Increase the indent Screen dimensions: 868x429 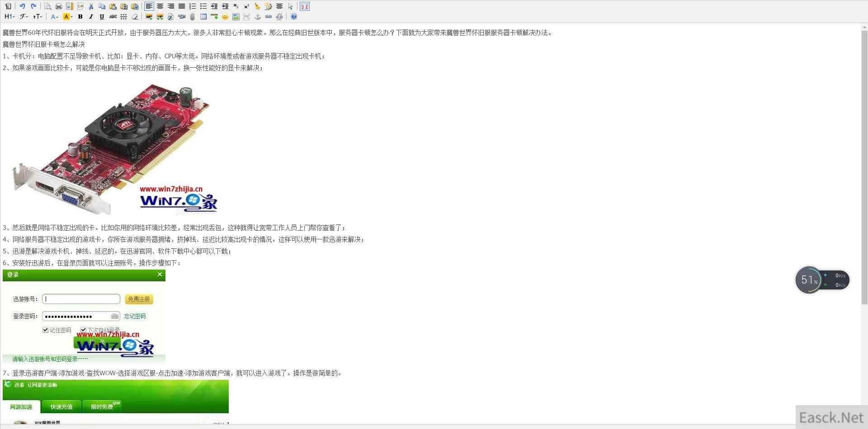[214, 6]
